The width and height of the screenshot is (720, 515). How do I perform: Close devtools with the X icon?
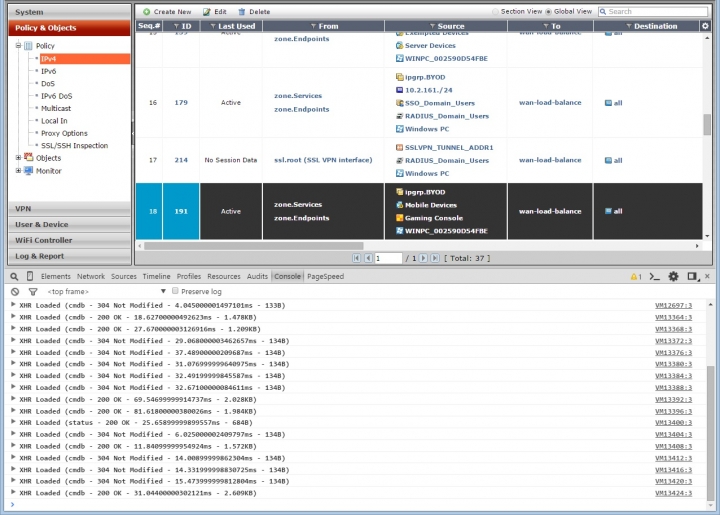[707, 276]
